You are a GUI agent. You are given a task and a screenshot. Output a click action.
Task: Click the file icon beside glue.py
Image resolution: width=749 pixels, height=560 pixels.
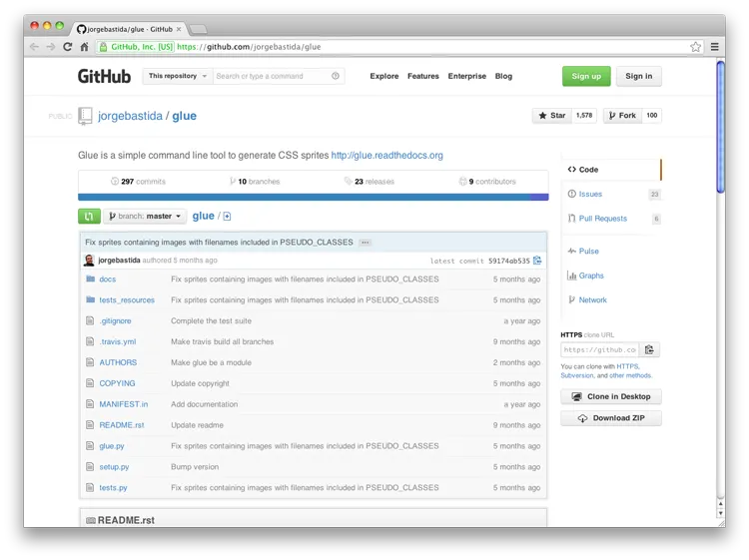pos(90,446)
